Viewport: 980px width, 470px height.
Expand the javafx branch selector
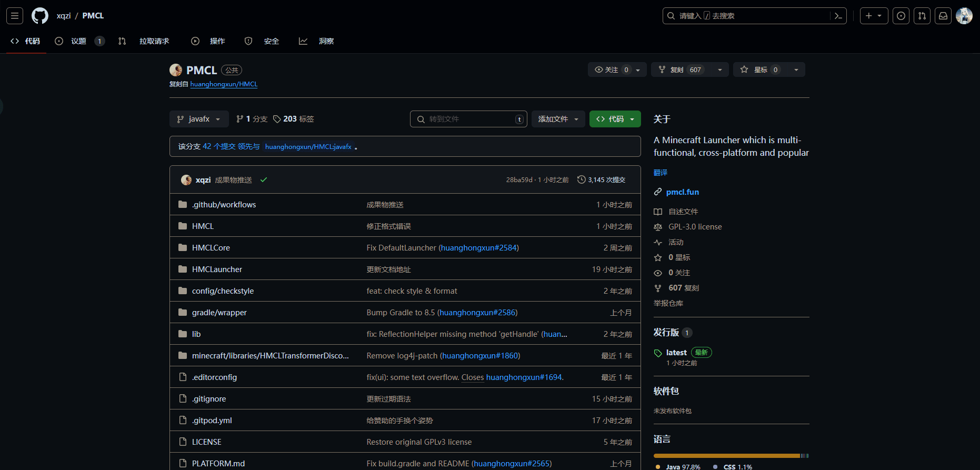(x=199, y=119)
